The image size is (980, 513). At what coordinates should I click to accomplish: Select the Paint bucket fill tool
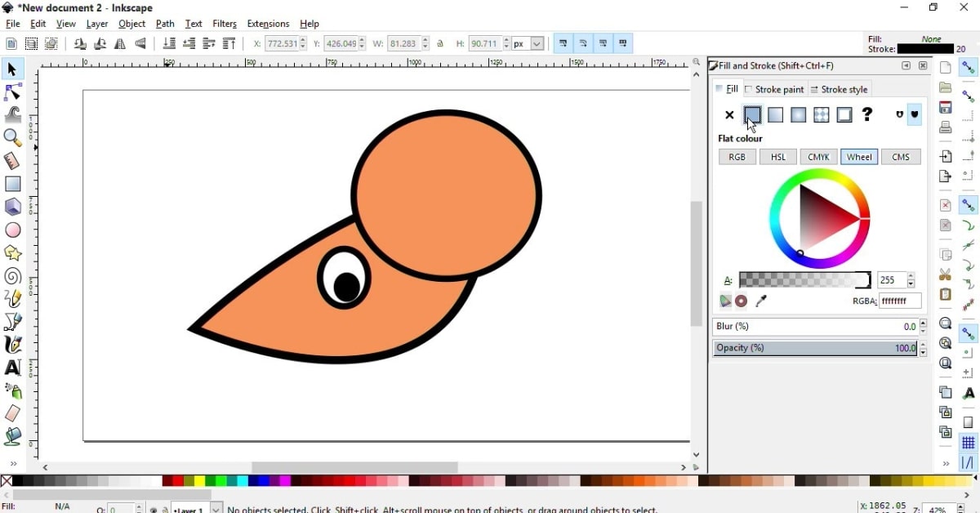12,436
